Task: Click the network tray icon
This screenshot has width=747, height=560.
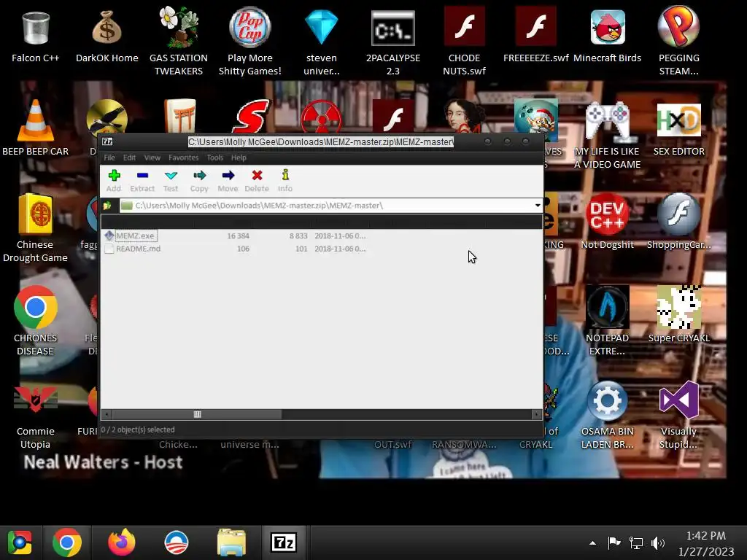Action: tap(636, 542)
